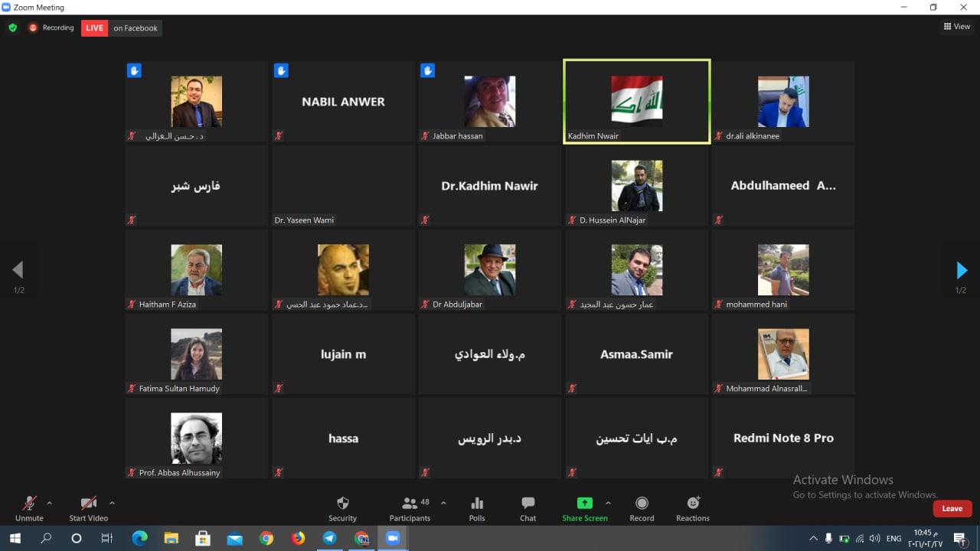
Task: Click the Record button
Action: [x=642, y=508]
